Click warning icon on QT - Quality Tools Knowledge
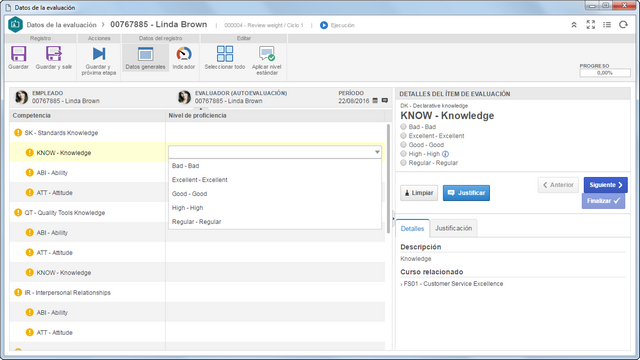 [x=18, y=212]
